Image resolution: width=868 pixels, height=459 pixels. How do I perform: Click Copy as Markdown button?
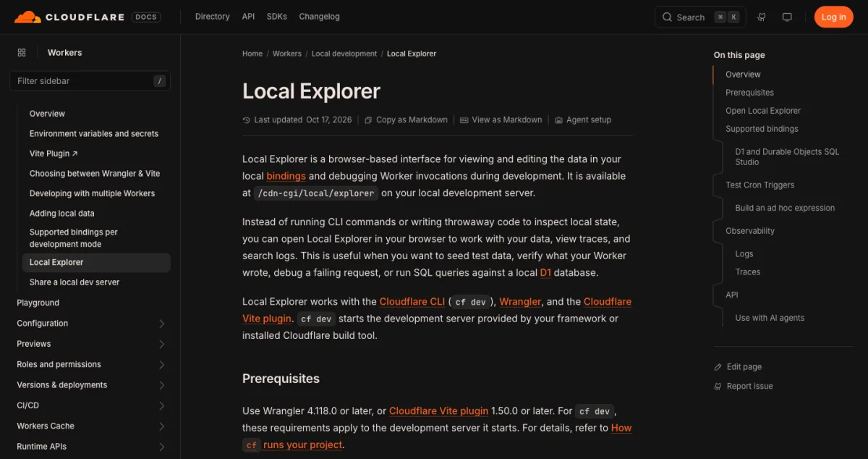point(406,120)
